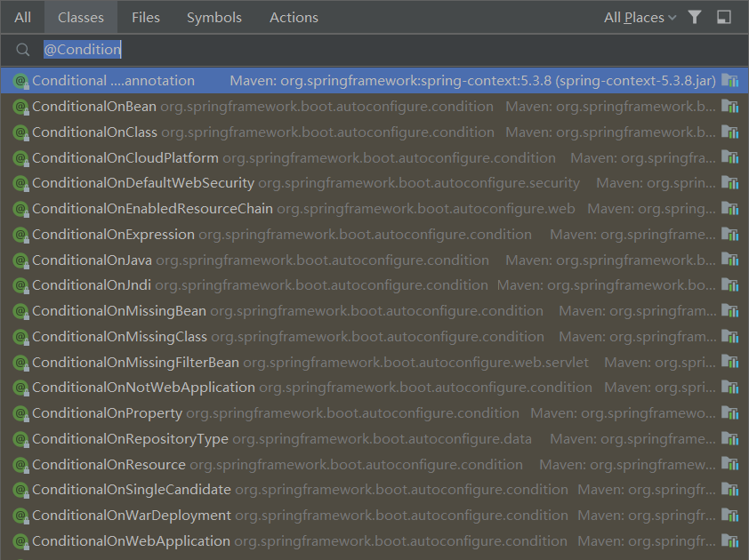Select ConditionalOnProperty result

pyautogui.click(x=374, y=413)
